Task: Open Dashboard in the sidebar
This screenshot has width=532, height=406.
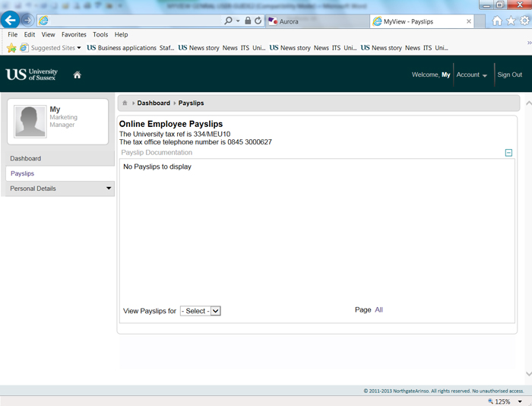Action: click(x=60, y=159)
